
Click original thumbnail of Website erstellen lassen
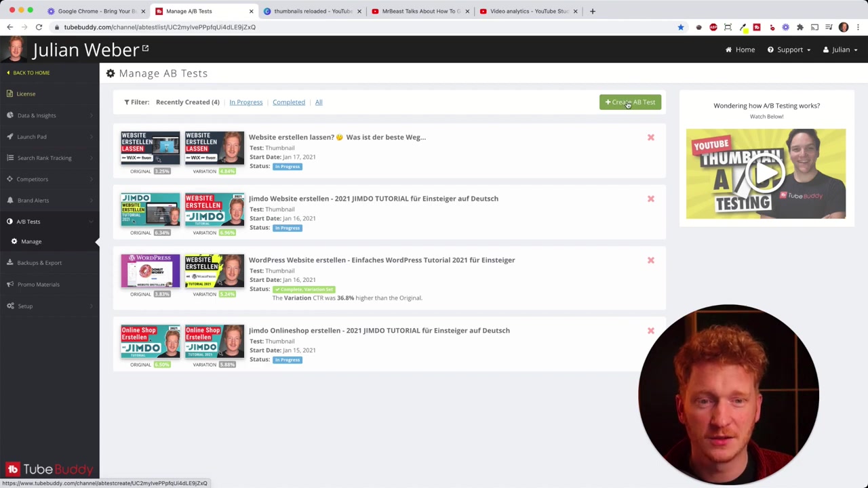tap(151, 148)
